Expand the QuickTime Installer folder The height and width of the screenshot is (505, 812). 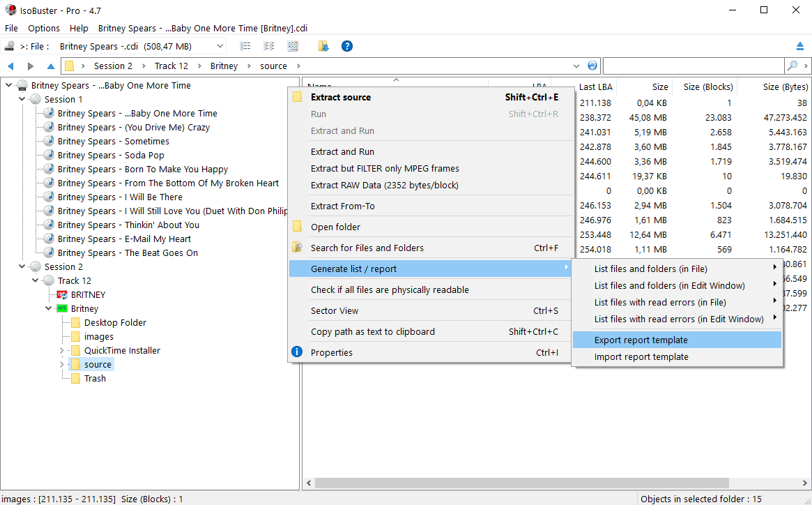pos(61,350)
